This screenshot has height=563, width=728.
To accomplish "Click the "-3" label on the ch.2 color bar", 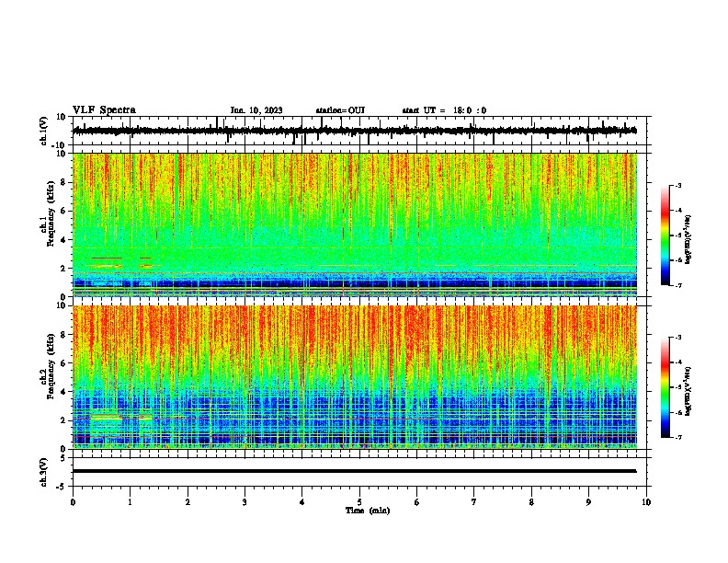I will pyautogui.click(x=677, y=338).
